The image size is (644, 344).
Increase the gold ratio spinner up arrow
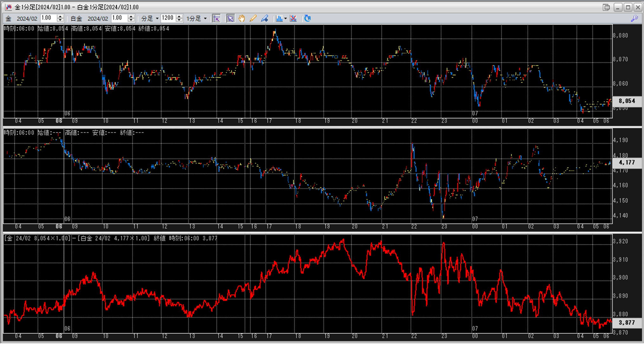(x=60, y=17)
